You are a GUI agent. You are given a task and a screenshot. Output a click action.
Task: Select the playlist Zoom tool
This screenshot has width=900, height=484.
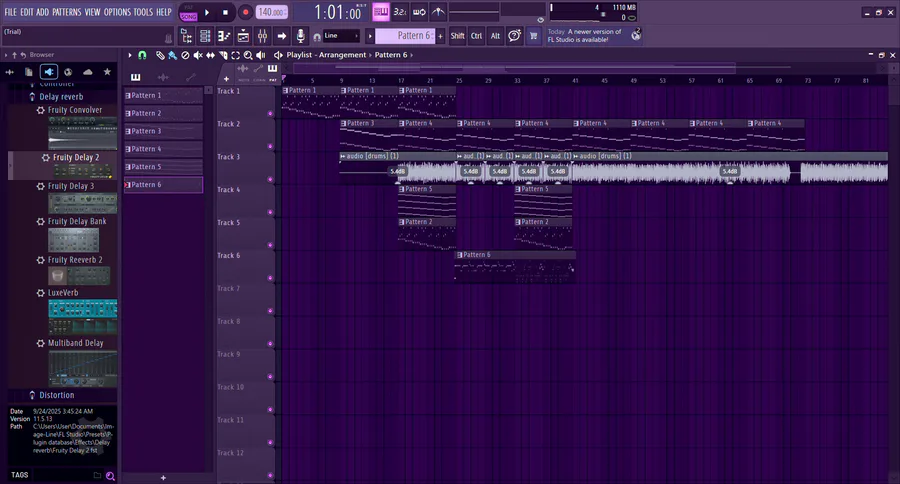248,55
